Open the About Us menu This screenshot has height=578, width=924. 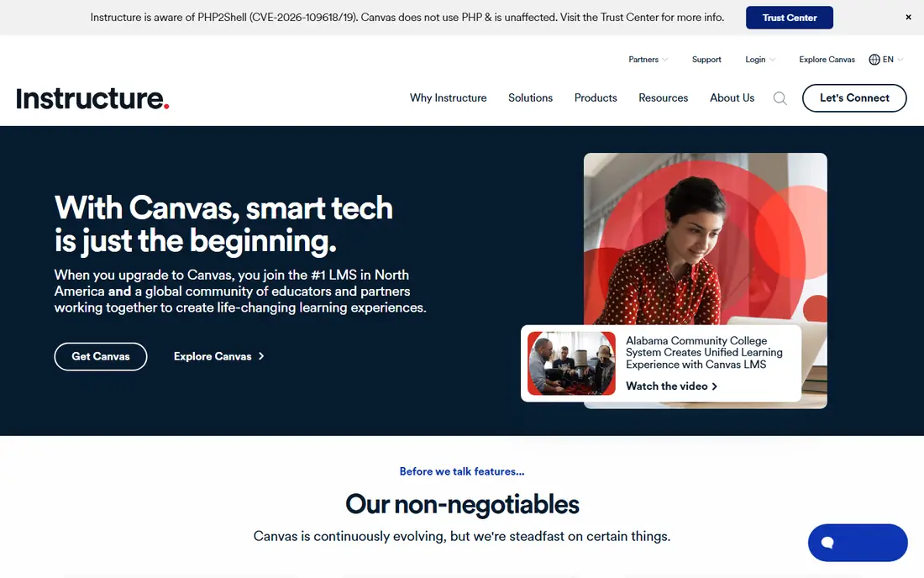pyautogui.click(x=732, y=97)
